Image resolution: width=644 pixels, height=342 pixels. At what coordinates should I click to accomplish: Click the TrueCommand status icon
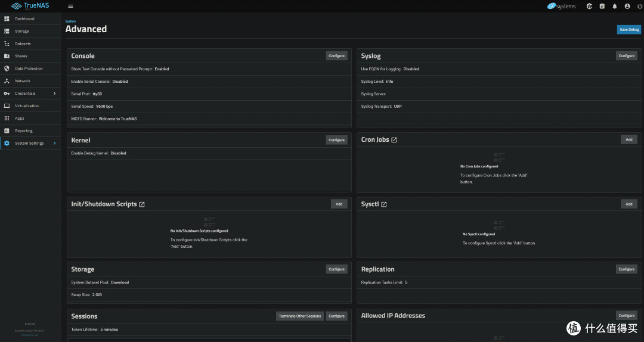pos(590,6)
